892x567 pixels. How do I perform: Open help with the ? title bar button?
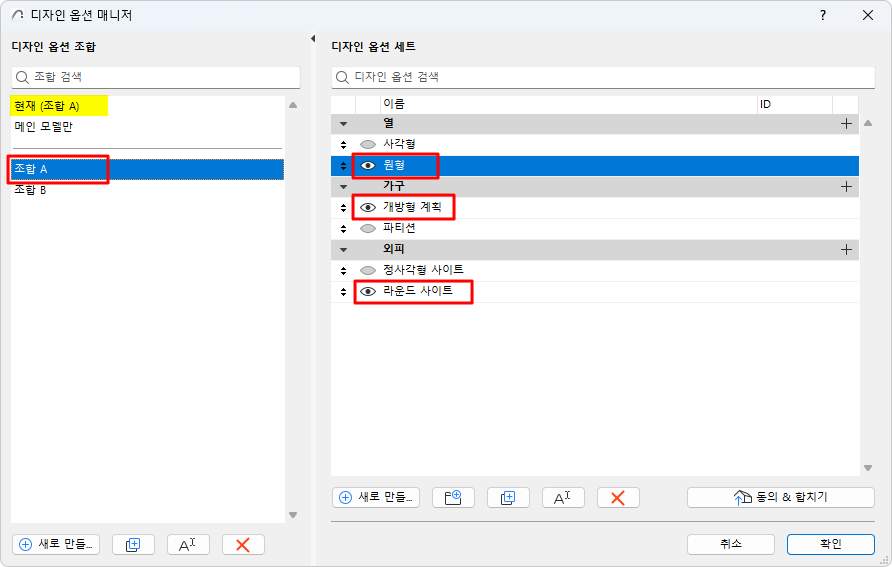pos(823,15)
